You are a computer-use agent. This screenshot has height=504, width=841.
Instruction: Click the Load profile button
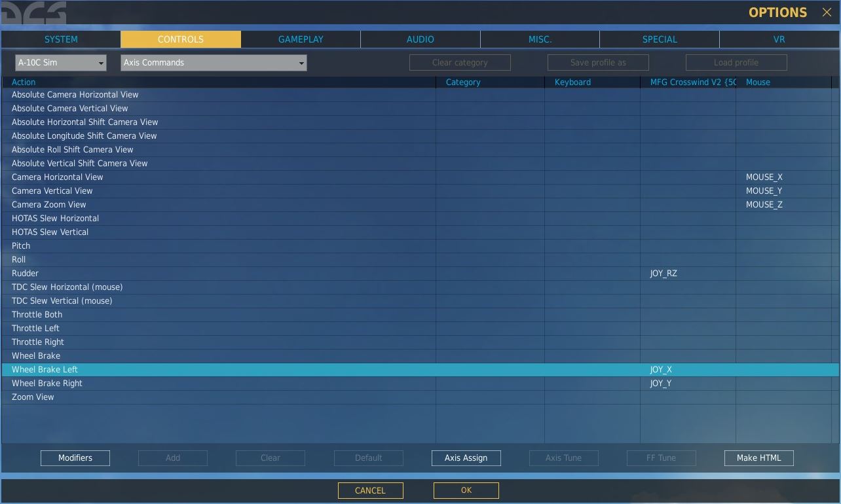(736, 63)
